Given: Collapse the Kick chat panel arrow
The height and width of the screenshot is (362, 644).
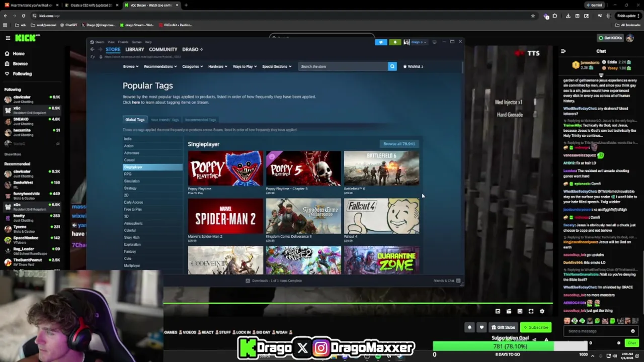Looking at the screenshot, I should (x=563, y=51).
